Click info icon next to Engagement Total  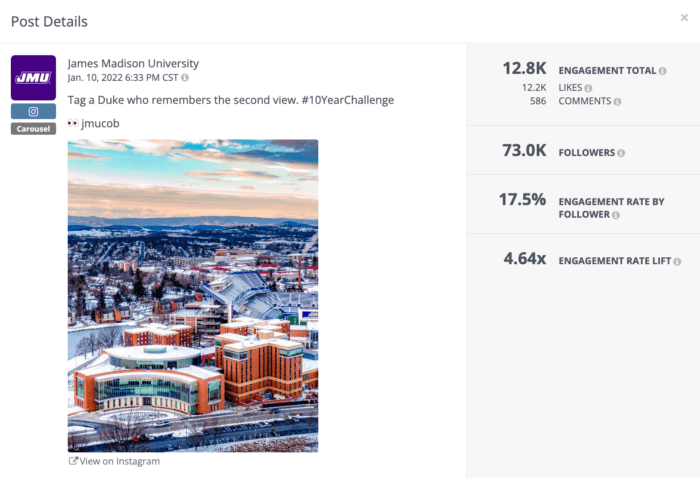[662, 71]
